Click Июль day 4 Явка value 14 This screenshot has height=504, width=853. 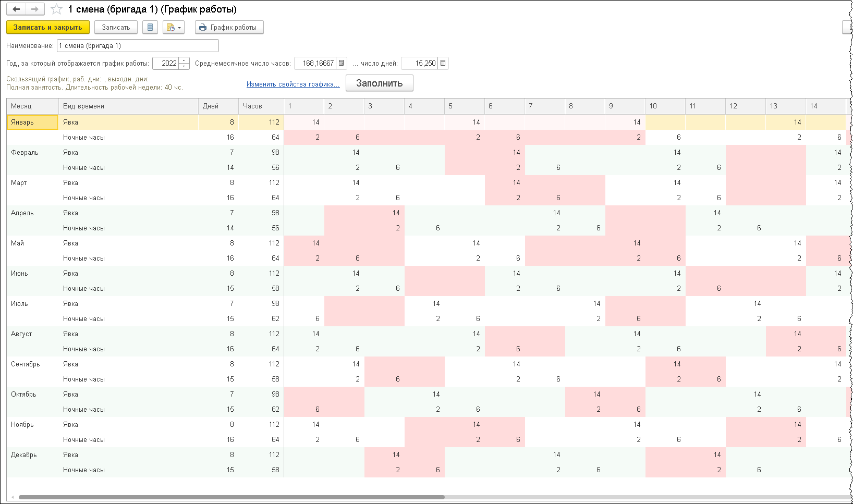tap(424, 303)
